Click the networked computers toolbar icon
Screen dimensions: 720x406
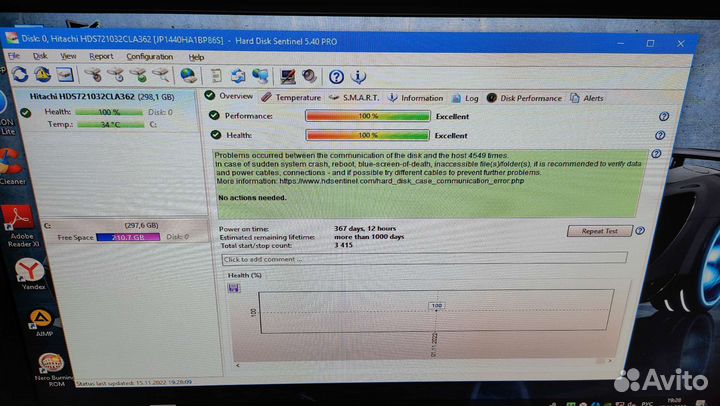click(260, 76)
